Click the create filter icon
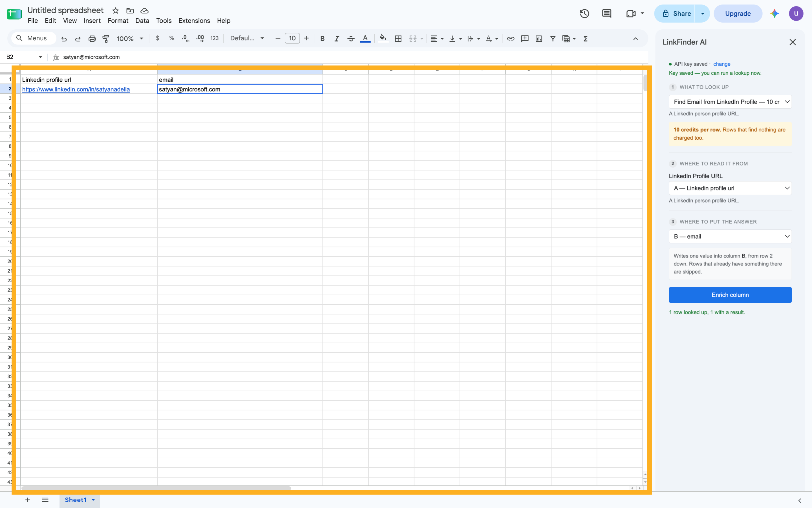Image resolution: width=812 pixels, height=508 pixels. click(x=552, y=39)
